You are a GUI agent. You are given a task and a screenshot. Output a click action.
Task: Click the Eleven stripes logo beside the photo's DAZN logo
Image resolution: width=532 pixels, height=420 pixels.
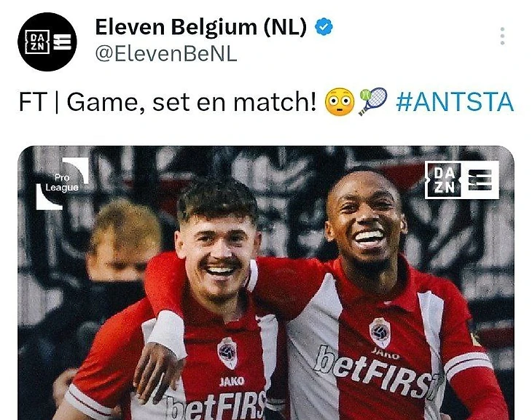click(x=480, y=180)
